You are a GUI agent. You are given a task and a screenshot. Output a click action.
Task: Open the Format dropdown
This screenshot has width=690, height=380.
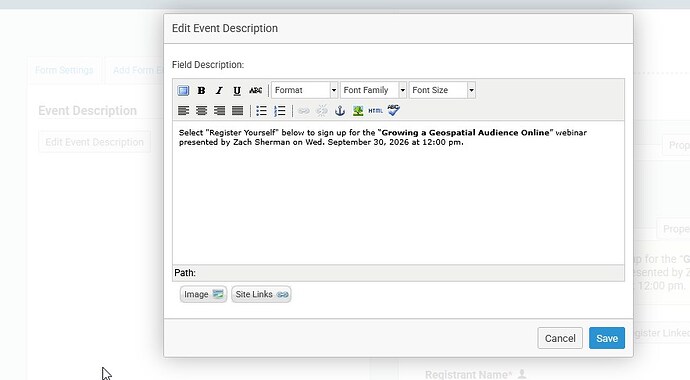305,90
